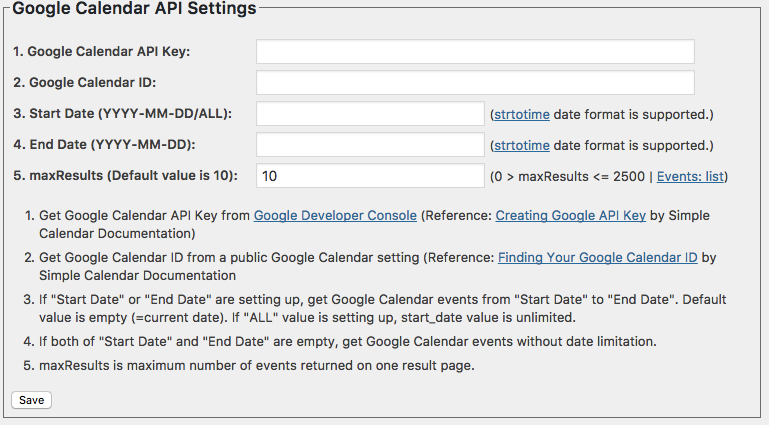The height and width of the screenshot is (425, 769).
Task: Click the Google Calendar API Settings heading
Action: pos(134,9)
